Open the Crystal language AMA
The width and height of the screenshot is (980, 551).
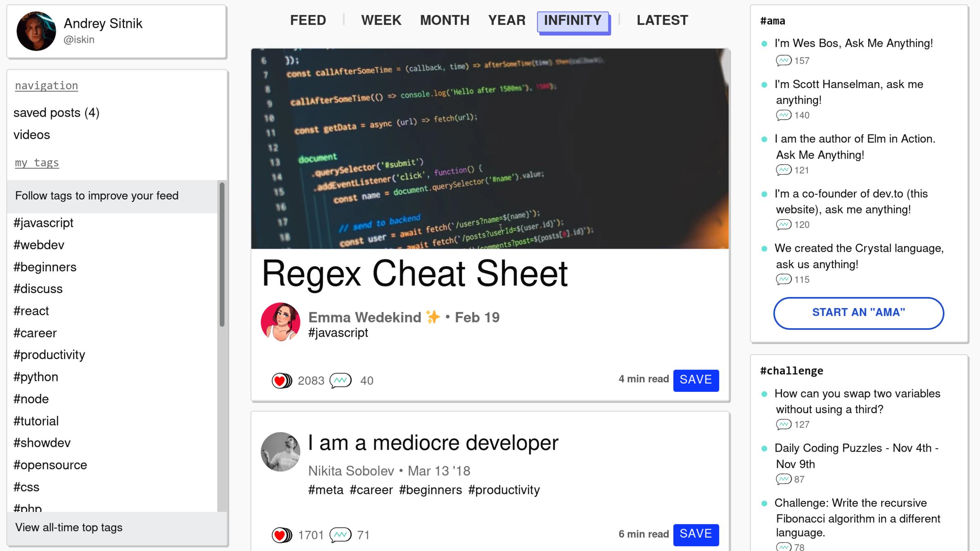point(860,256)
